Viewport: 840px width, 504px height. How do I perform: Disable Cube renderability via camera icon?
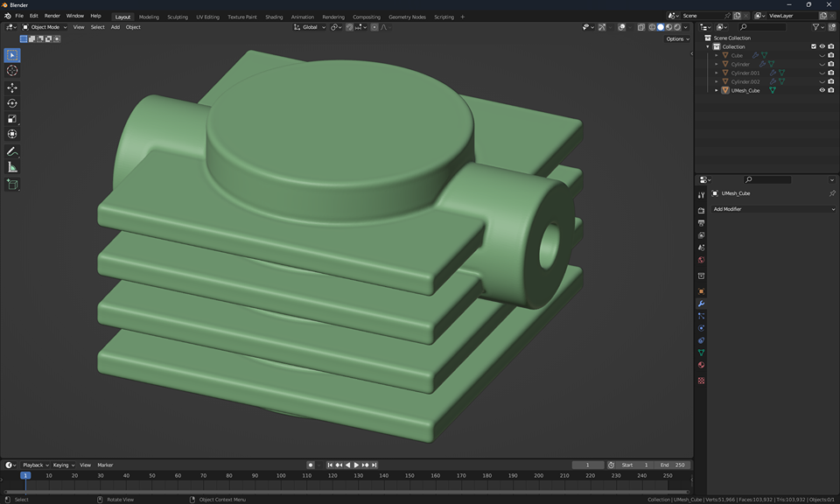coord(831,55)
